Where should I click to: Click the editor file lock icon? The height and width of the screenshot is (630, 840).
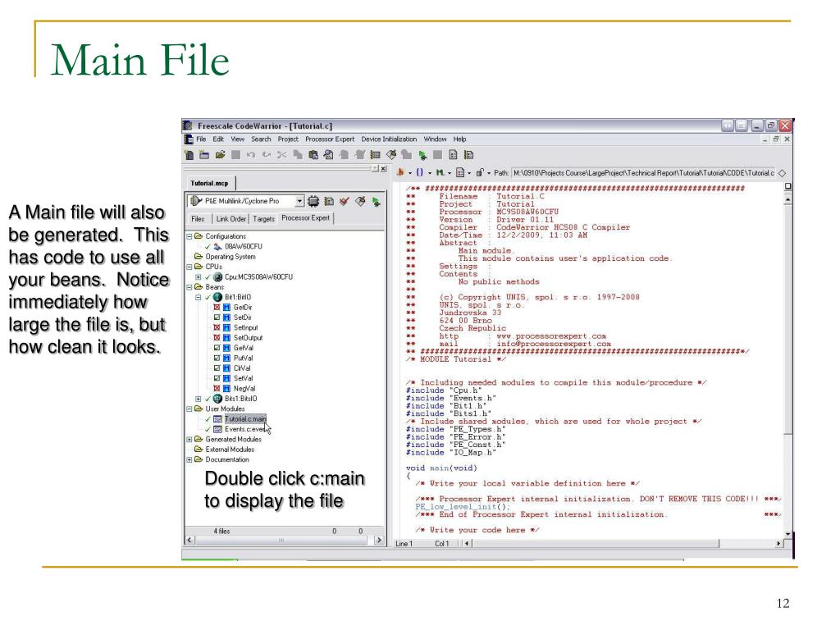click(x=479, y=172)
